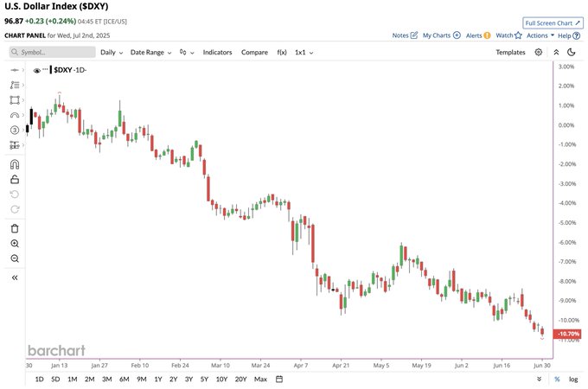The image size is (588, 389).
Task: Collapse the left drawing toolbar
Action: (15, 277)
